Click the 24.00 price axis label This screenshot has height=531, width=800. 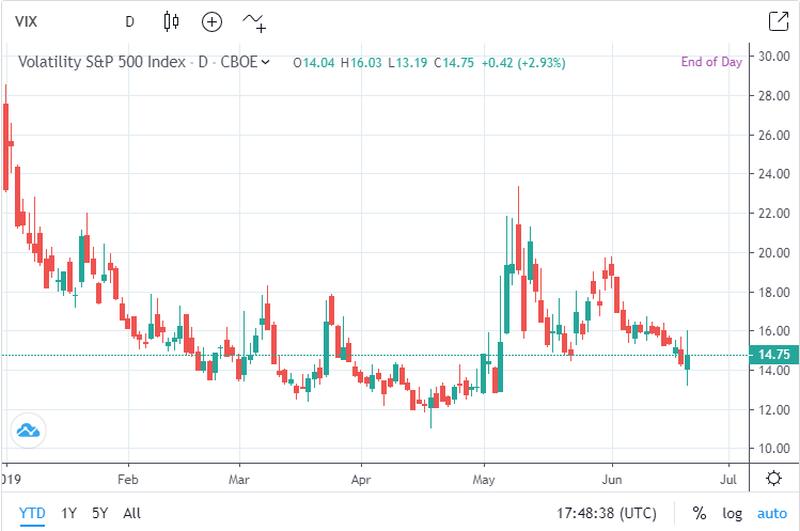click(x=774, y=174)
